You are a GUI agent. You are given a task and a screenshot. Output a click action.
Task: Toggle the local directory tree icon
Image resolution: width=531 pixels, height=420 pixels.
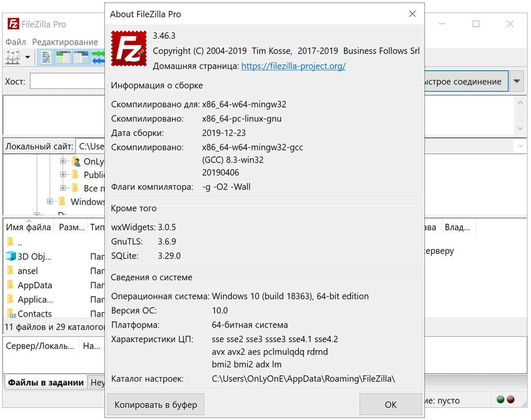[63, 57]
